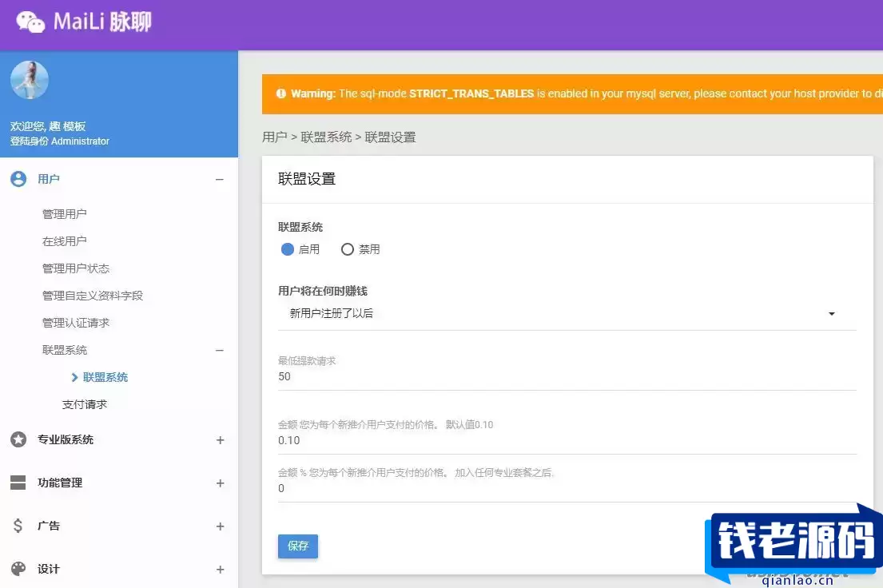
Task: Click the STRICT_TRANS_TABLES warning text
Action: point(471,93)
